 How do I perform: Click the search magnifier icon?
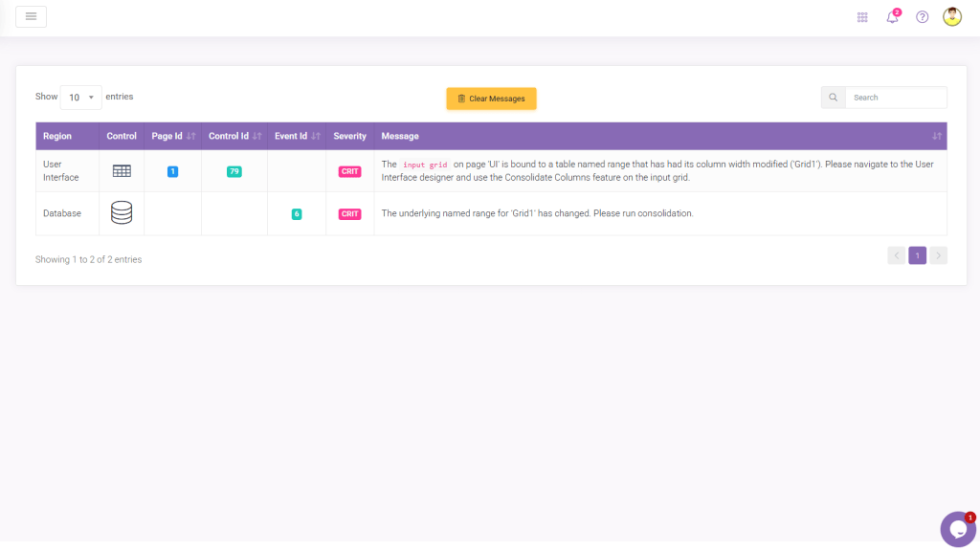tap(833, 98)
